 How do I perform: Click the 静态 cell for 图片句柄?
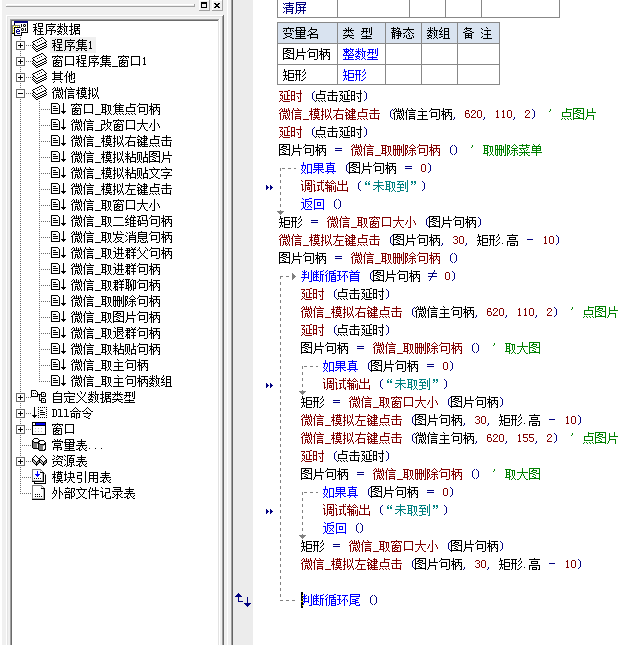tap(403, 54)
